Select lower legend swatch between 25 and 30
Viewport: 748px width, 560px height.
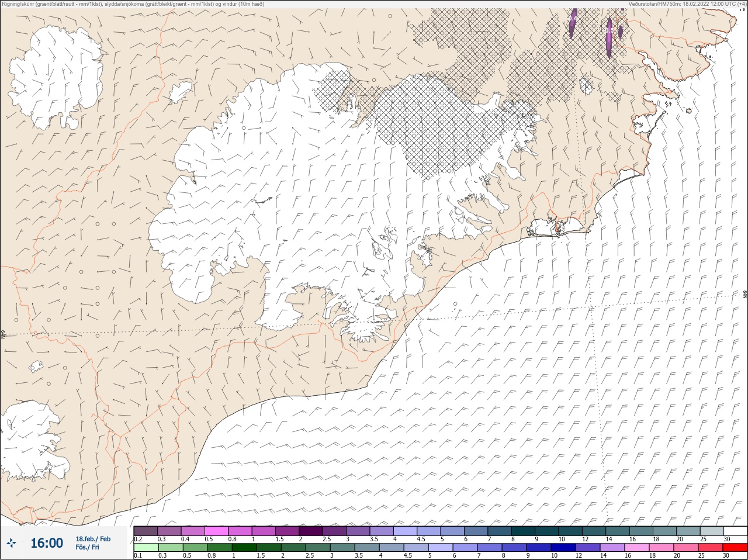point(711,548)
